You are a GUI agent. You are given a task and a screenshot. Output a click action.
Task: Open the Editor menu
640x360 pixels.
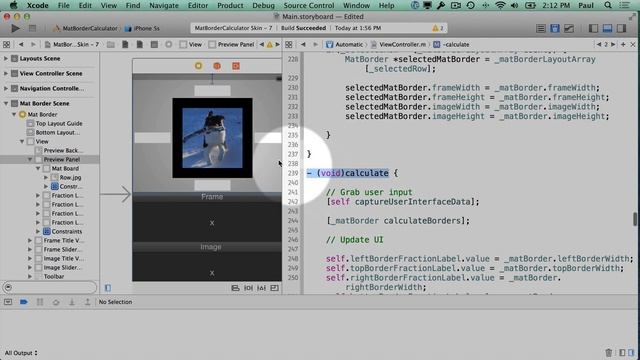pos(198,5)
